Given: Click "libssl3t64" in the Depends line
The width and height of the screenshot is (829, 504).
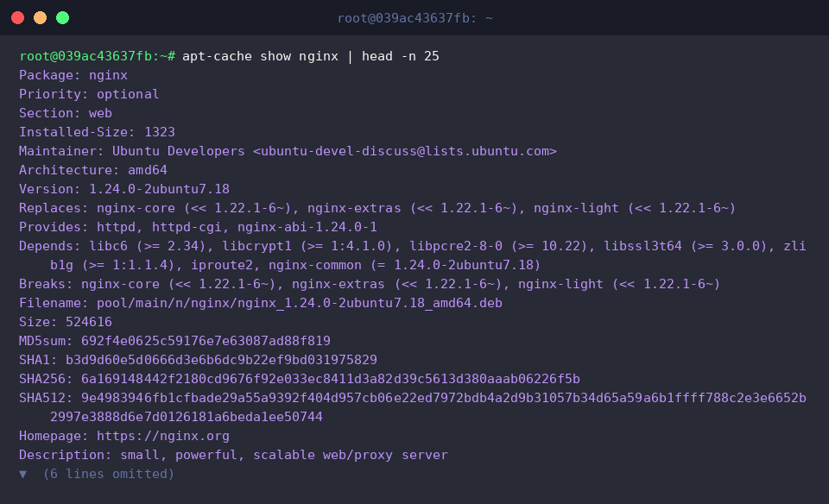Looking at the screenshot, I should click(642, 246).
